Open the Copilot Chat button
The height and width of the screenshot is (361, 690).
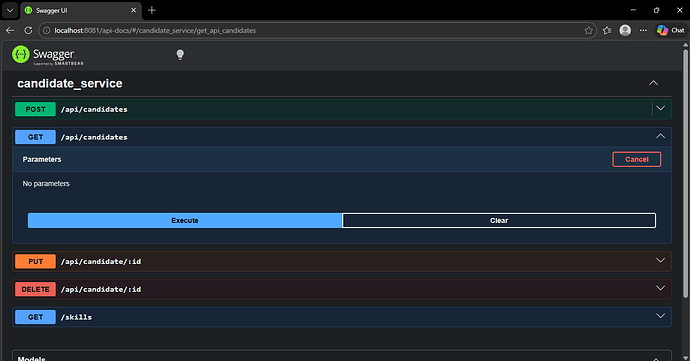[670, 30]
